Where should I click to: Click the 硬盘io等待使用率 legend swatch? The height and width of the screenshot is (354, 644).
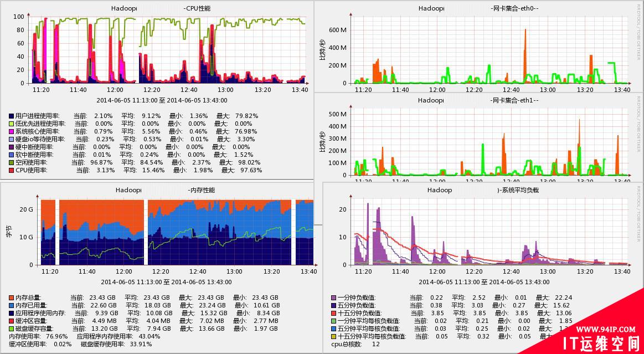tap(11, 139)
